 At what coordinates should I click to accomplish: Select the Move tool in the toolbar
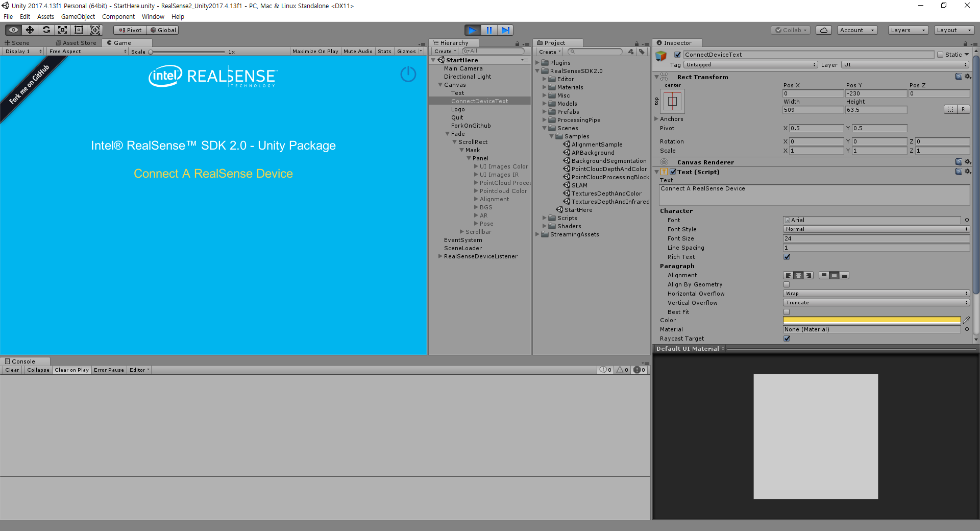pos(29,30)
